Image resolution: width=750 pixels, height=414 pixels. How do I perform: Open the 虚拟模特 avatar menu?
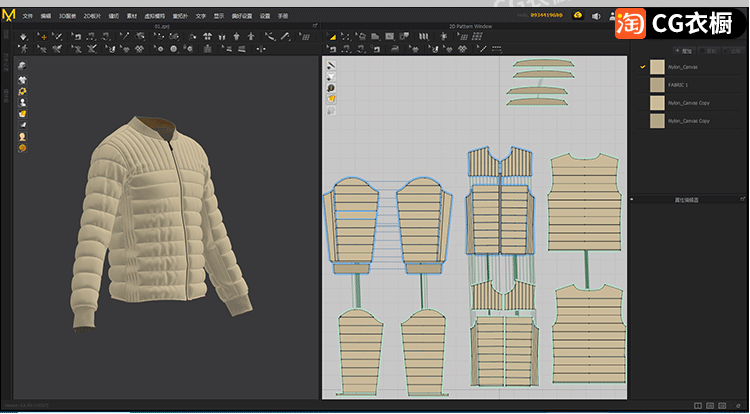click(154, 16)
